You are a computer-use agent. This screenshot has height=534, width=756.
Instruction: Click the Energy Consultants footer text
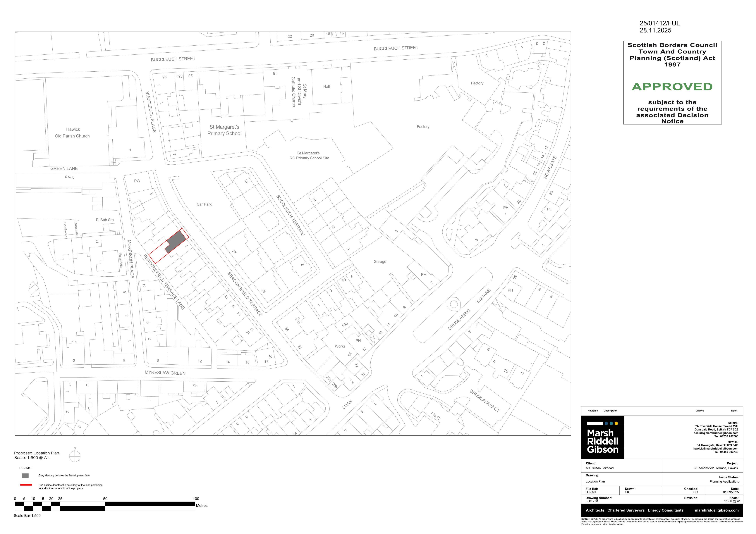(x=665, y=510)
